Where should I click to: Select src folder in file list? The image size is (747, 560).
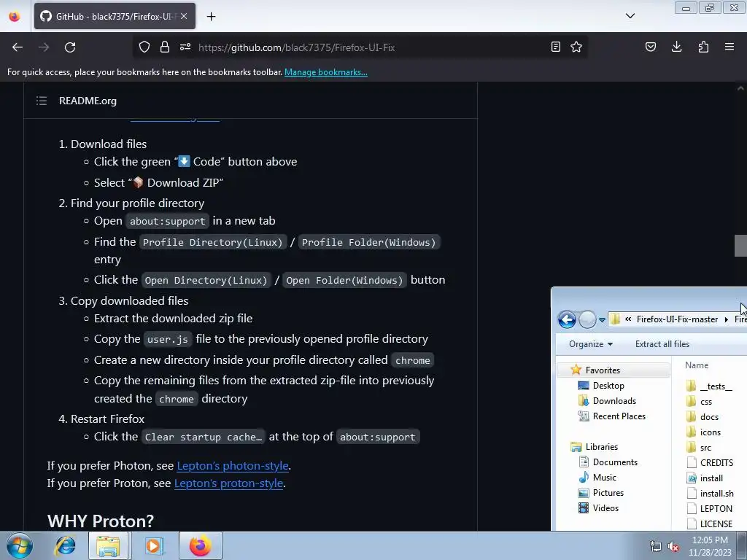705,448
